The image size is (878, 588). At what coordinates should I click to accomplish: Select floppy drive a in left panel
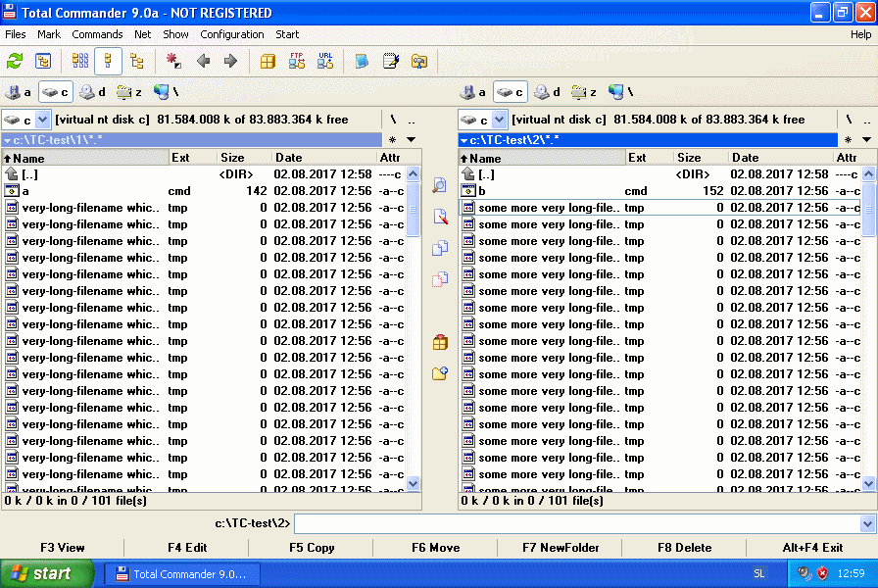point(20,92)
